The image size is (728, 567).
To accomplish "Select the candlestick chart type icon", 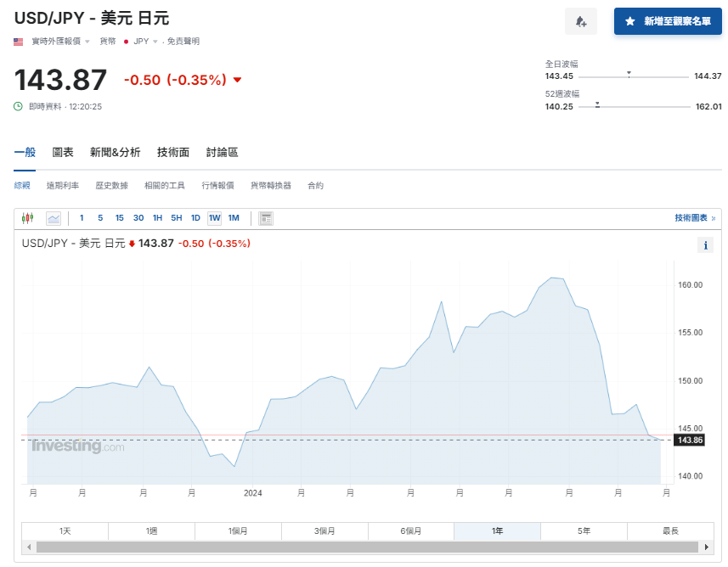I will coord(27,218).
